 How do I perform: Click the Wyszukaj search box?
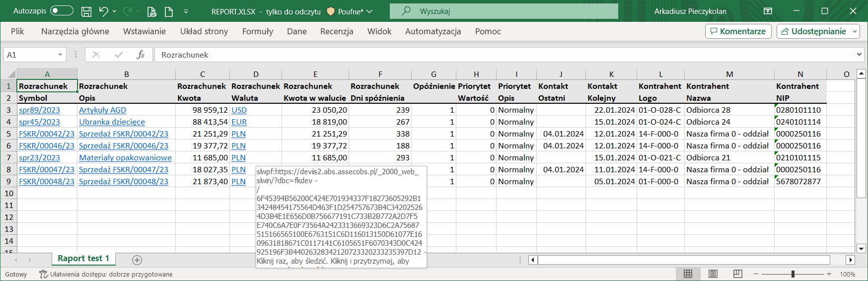point(504,11)
